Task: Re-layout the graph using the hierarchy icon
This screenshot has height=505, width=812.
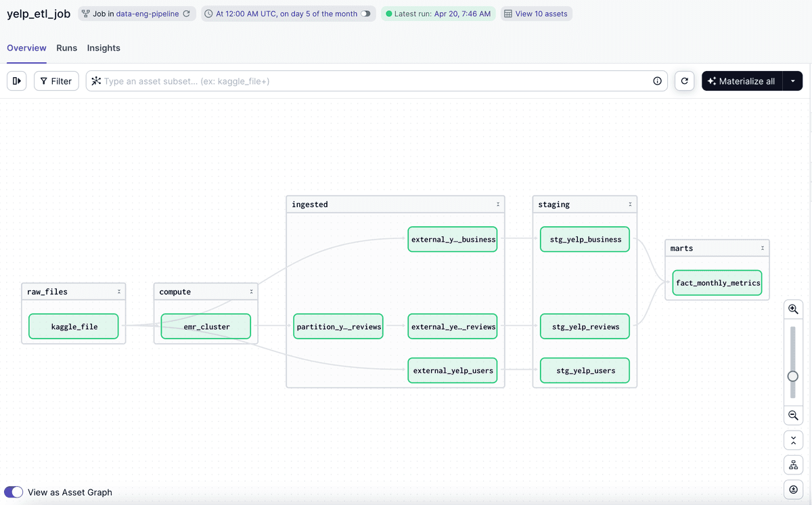Action: [793, 464]
